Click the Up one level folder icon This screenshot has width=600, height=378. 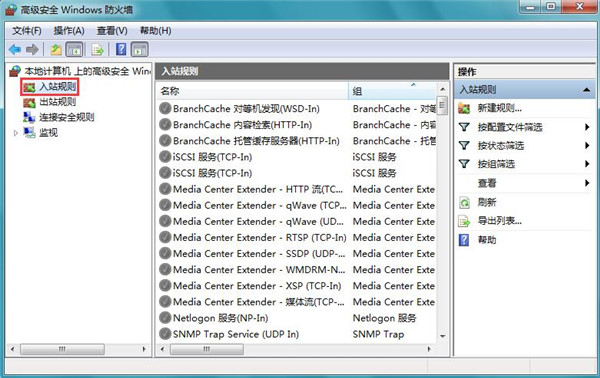56,49
